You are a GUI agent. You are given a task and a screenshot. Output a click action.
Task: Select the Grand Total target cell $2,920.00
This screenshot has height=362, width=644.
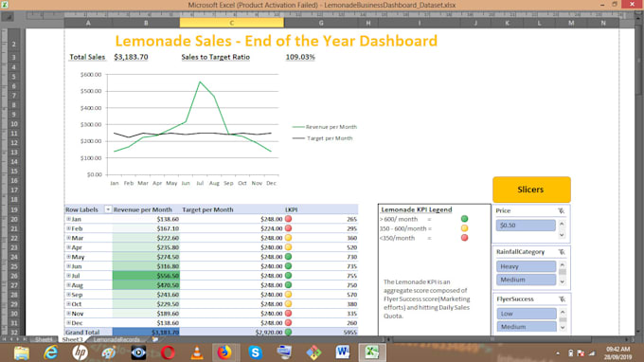point(232,332)
